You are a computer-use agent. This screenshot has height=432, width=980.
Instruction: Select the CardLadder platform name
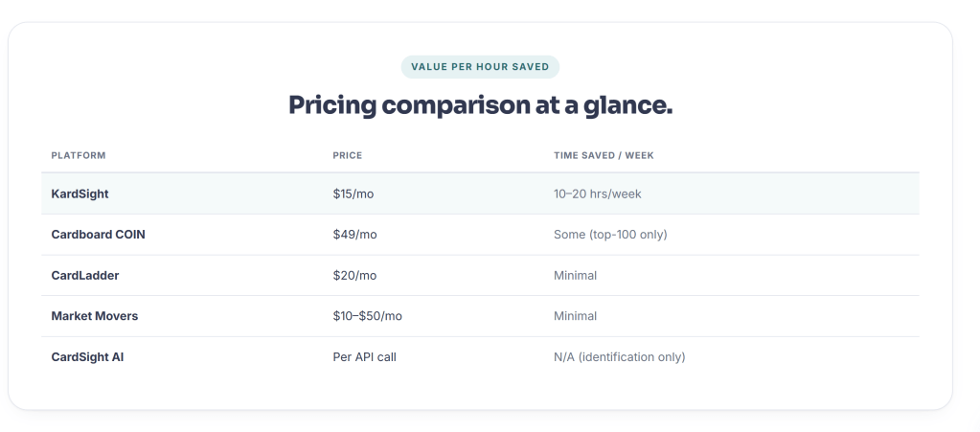(85, 275)
